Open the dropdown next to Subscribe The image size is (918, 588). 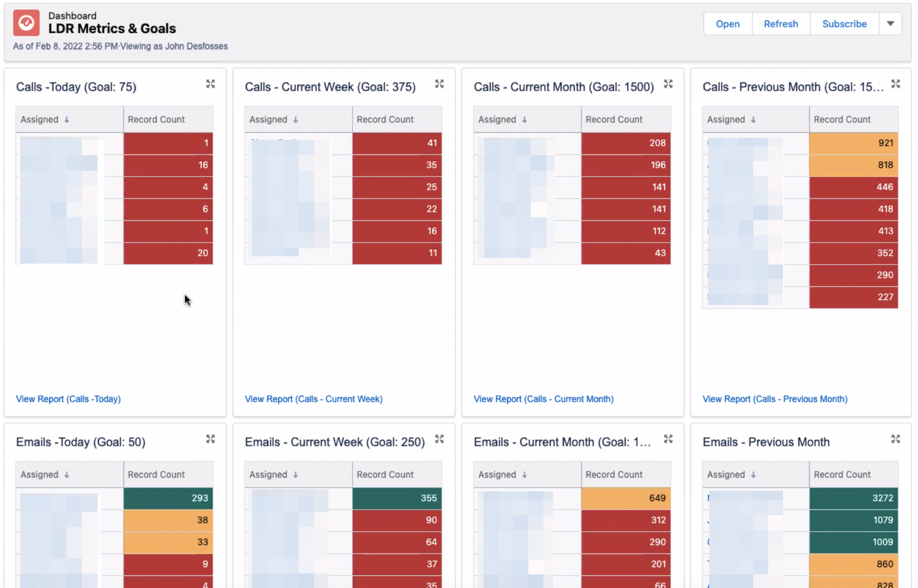(x=890, y=23)
